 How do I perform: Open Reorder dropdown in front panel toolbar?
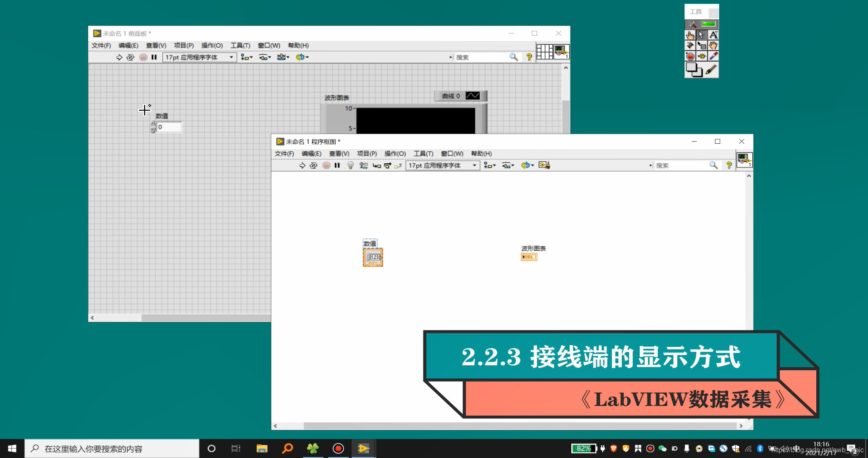(302, 57)
